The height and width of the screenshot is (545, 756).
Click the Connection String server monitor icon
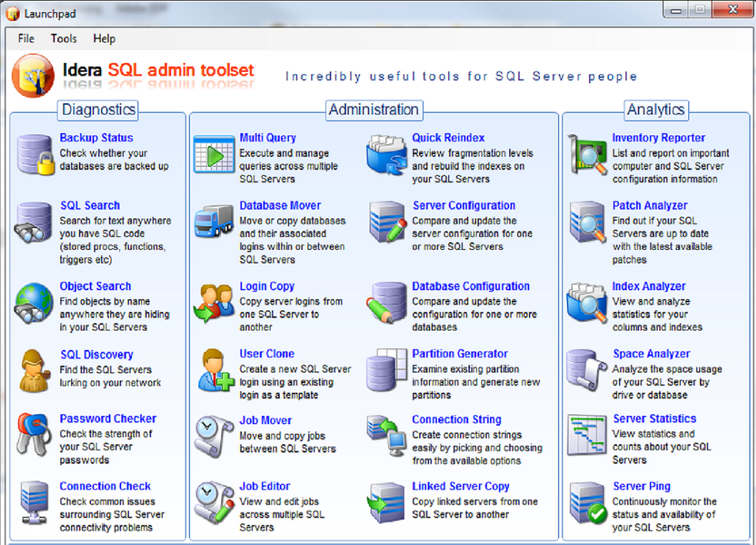(x=387, y=436)
